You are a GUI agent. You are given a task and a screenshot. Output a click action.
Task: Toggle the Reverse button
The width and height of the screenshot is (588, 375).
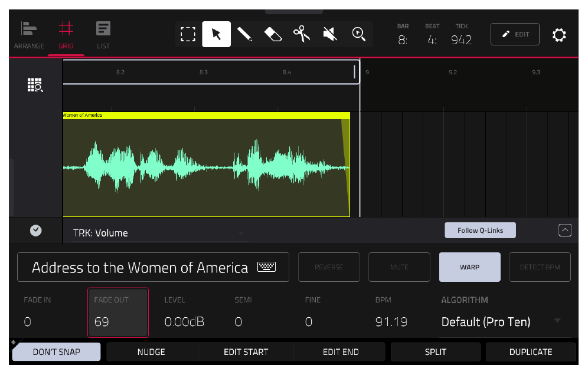tap(329, 267)
